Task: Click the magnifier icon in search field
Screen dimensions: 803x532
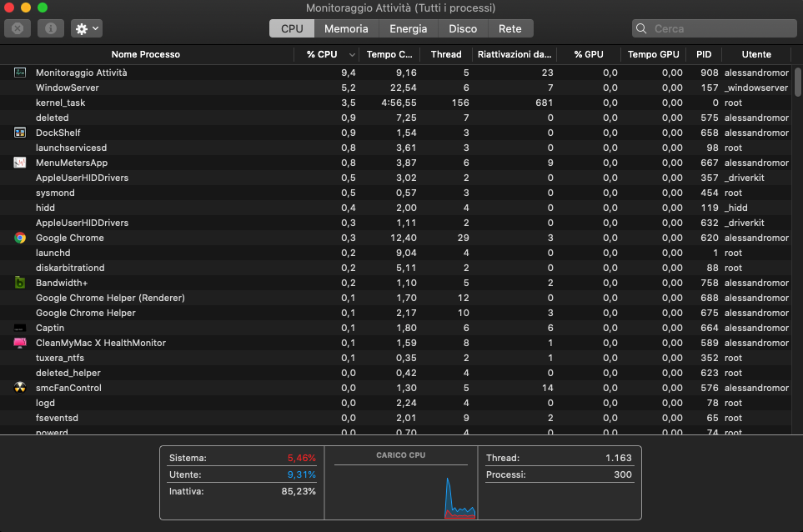Action: (641, 28)
